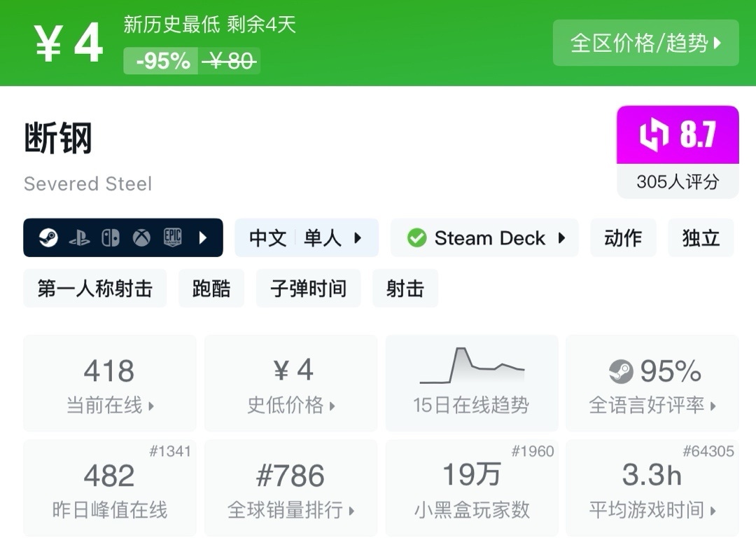View the 305人评分 rating count

pyautogui.click(x=678, y=182)
